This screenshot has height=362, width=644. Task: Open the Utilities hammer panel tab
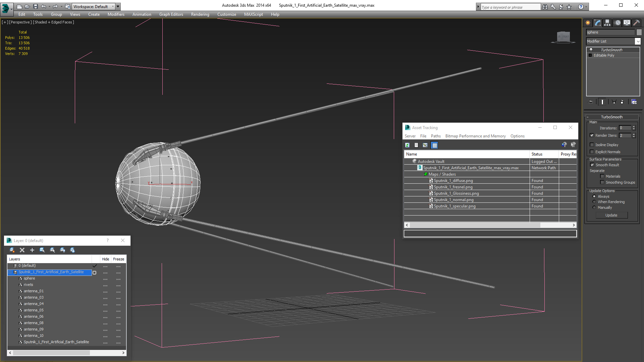[x=636, y=23]
